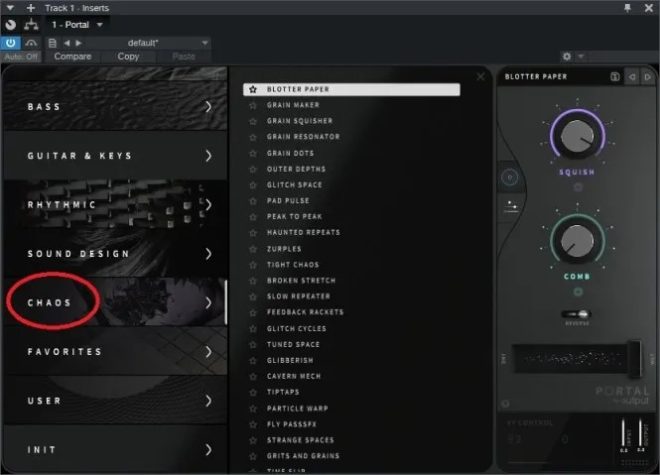Screen dimensions: 660x475
Task: Toggle favorite star for Grits and Grains
Action: (253, 456)
